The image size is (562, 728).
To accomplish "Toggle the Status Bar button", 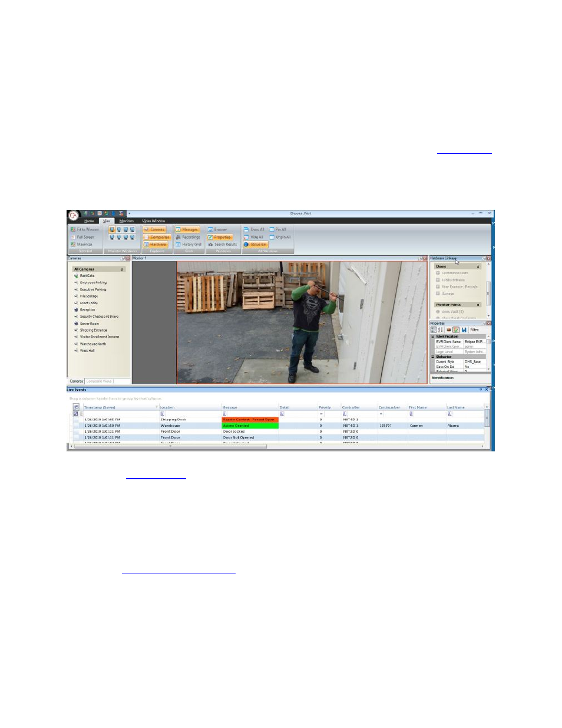I will pyautogui.click(x=256, y=244).
